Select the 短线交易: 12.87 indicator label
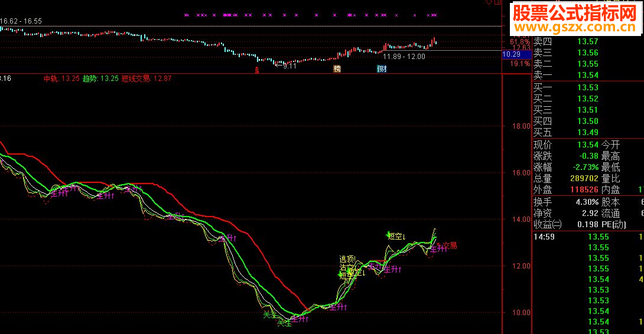 coord(147,78)
